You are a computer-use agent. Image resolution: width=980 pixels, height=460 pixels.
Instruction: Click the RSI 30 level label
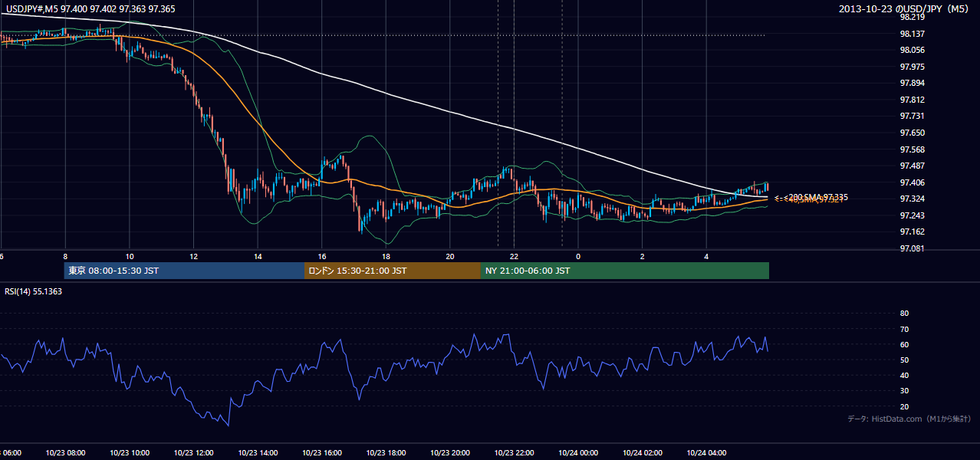point(904,391)
